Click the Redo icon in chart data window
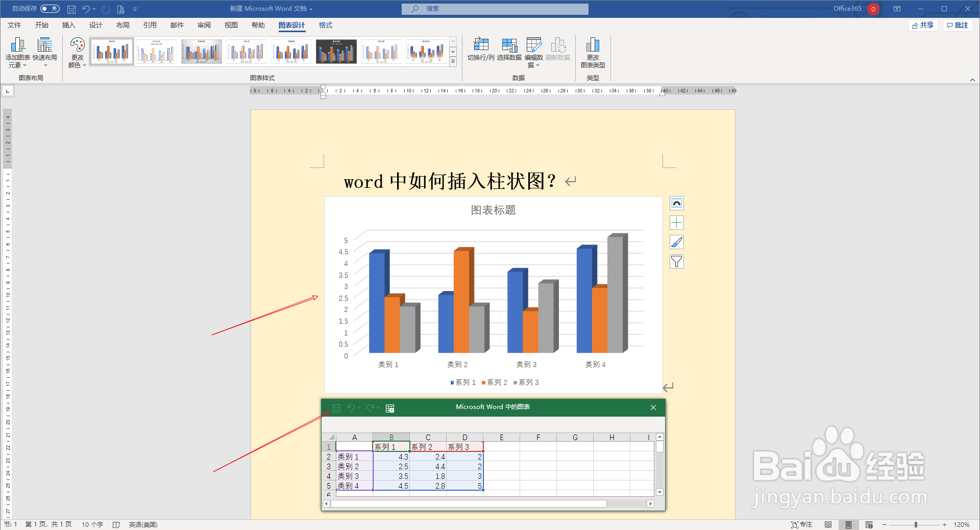The height and width of the screenshot is (530, 980). [x=371, y=408]
